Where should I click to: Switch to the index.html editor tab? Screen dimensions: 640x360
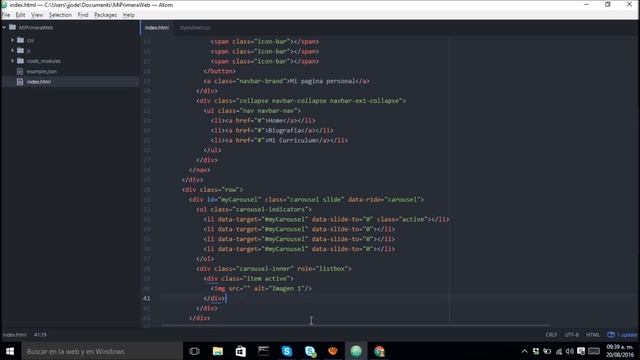(157, 28)
